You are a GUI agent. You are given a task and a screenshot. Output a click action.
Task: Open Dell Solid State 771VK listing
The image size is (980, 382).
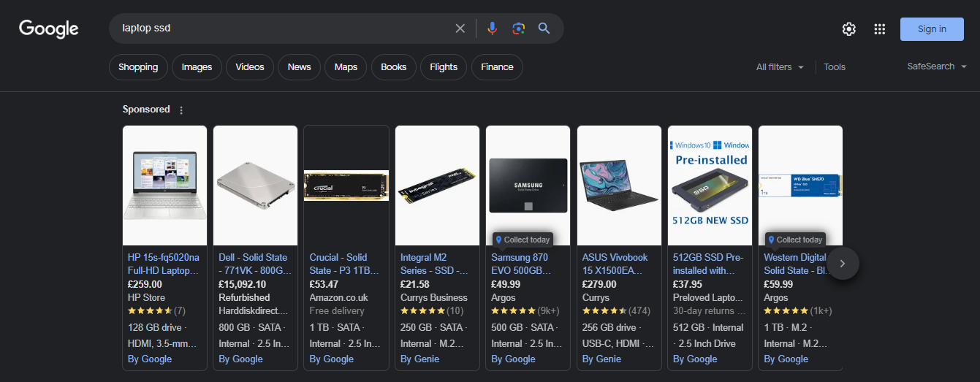(254, 264)
